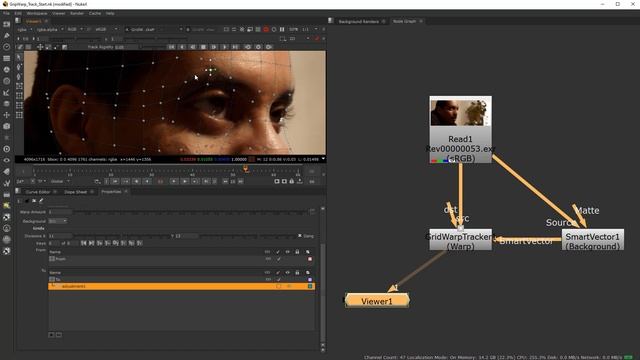Toggle the enabled checkmark on To row

(278, 280)
